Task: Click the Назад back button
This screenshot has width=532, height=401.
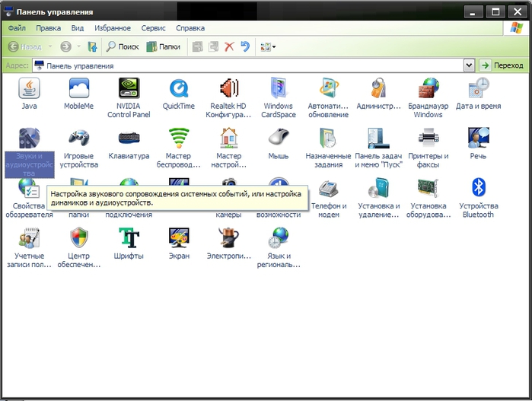Action: click(x=25, y=46)
